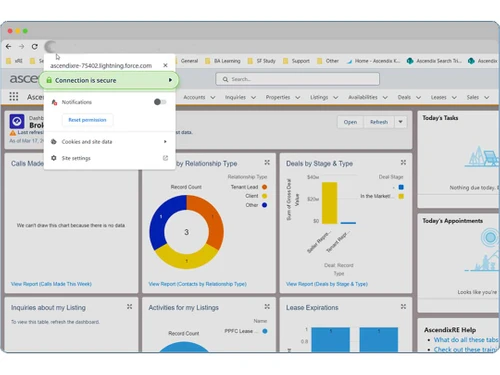Expand the Availabilities tab chevron
The height and width of the screenshot is (375, 500).
click(x=385, y=97)
